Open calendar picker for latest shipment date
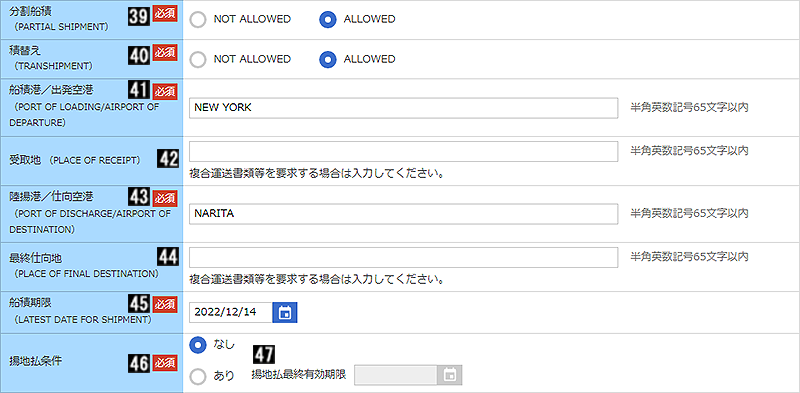This screenshot has width=800, height=393. (x=285, y=312)
